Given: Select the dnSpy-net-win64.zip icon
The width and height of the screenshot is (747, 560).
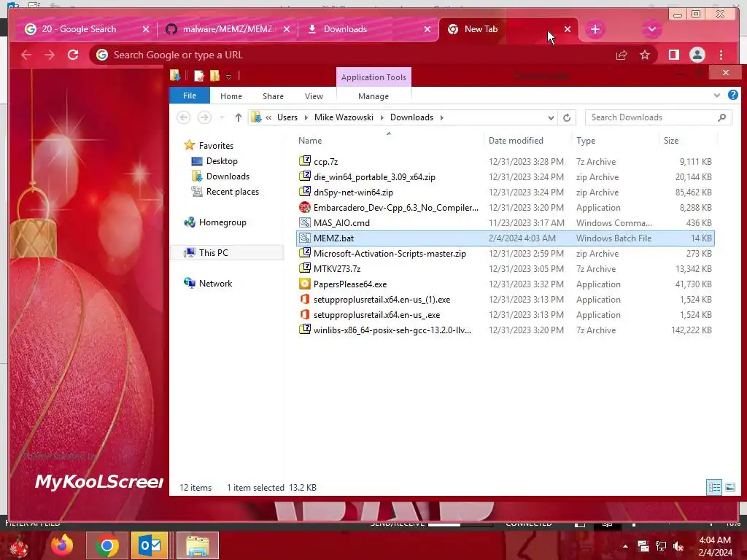Looking at the screenshot, I should (x=304, y=192).
